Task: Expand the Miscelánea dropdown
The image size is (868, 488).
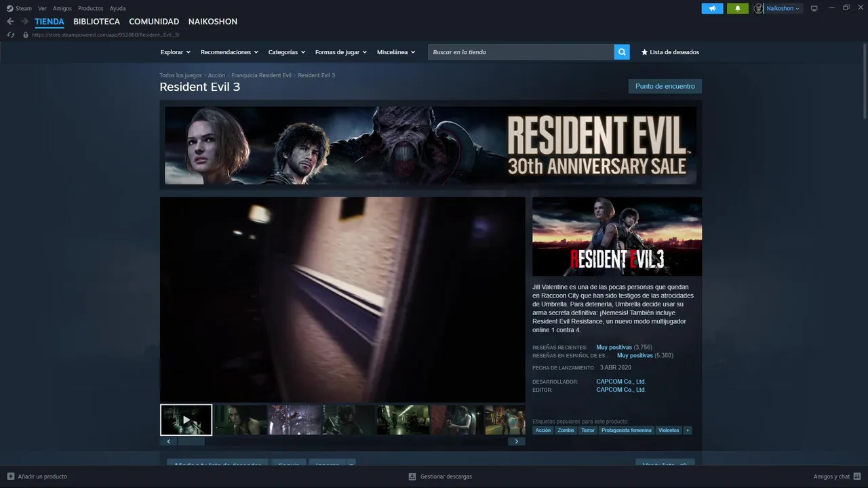Action: (396, 52)
